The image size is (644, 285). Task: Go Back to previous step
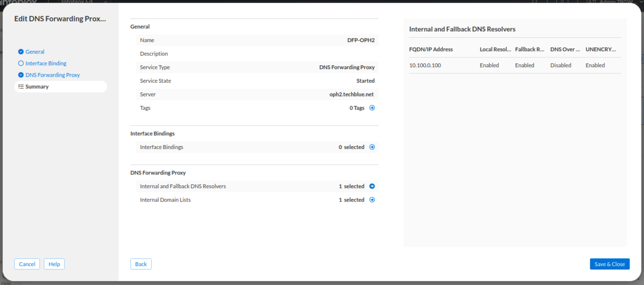click(x=141, y=264)
